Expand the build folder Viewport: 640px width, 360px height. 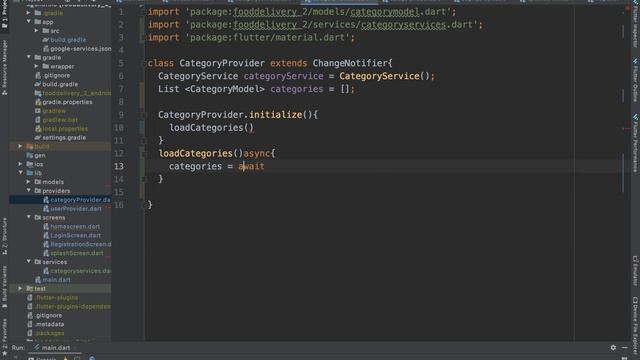(20, 147)
